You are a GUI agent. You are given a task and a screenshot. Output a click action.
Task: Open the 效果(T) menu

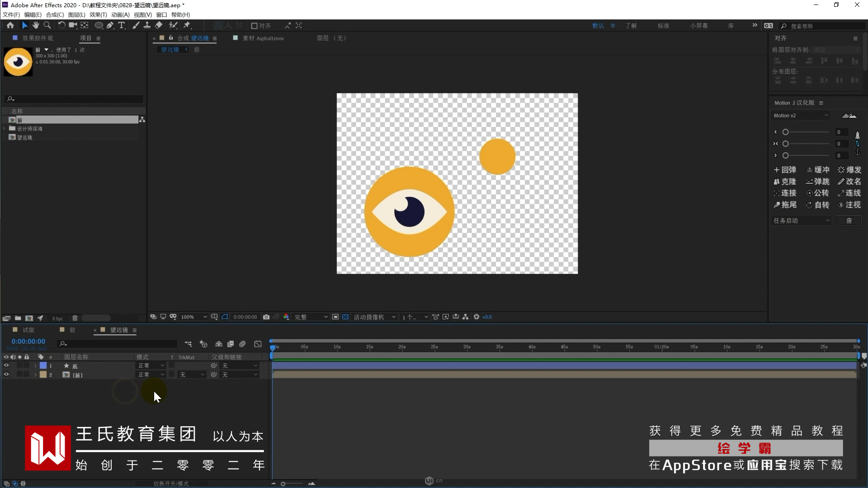(x=98, y=14)
